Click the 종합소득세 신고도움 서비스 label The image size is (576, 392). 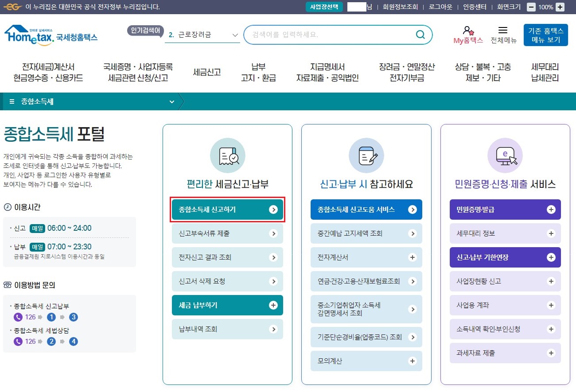pos(356,210)
